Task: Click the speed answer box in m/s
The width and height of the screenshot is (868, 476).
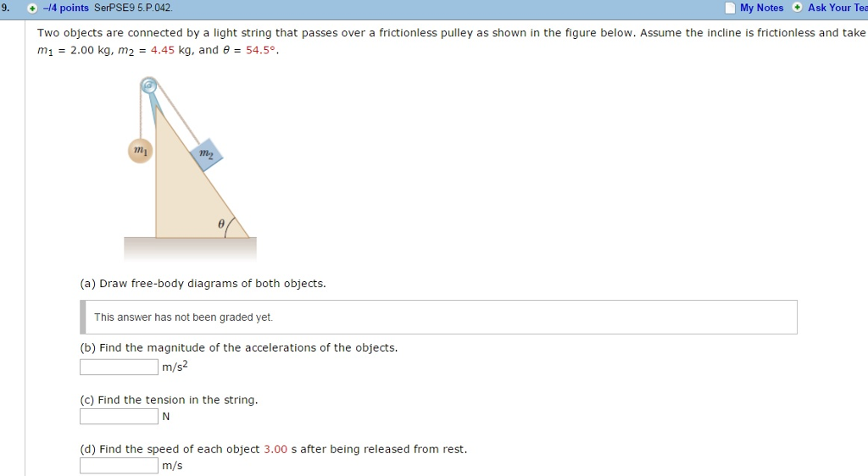Action: point(119,465)
